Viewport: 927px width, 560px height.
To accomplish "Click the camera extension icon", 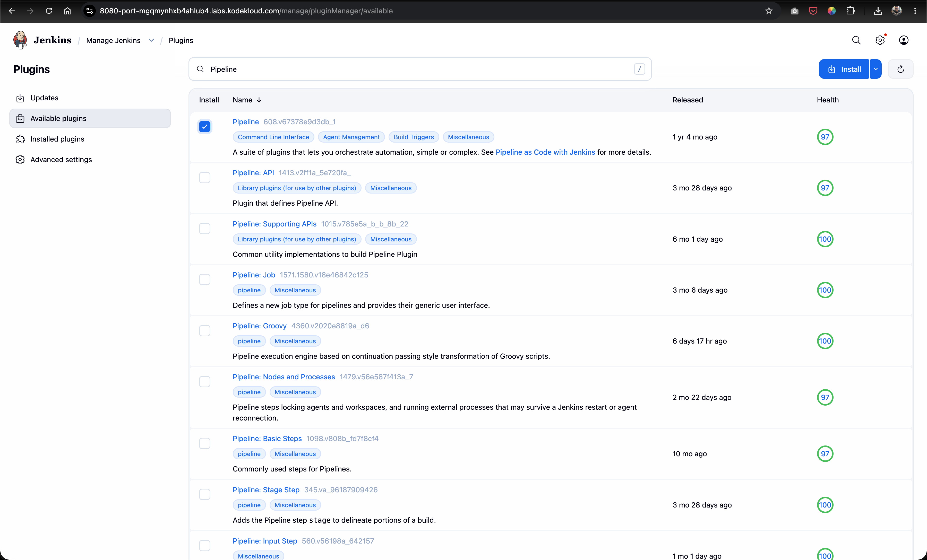I will click(795, 11).
